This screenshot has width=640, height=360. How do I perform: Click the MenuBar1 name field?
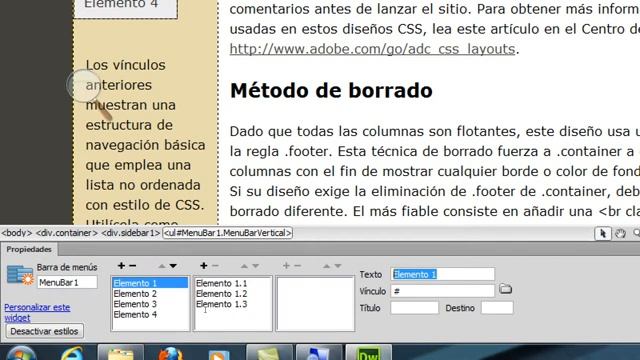tap(67, 282)
